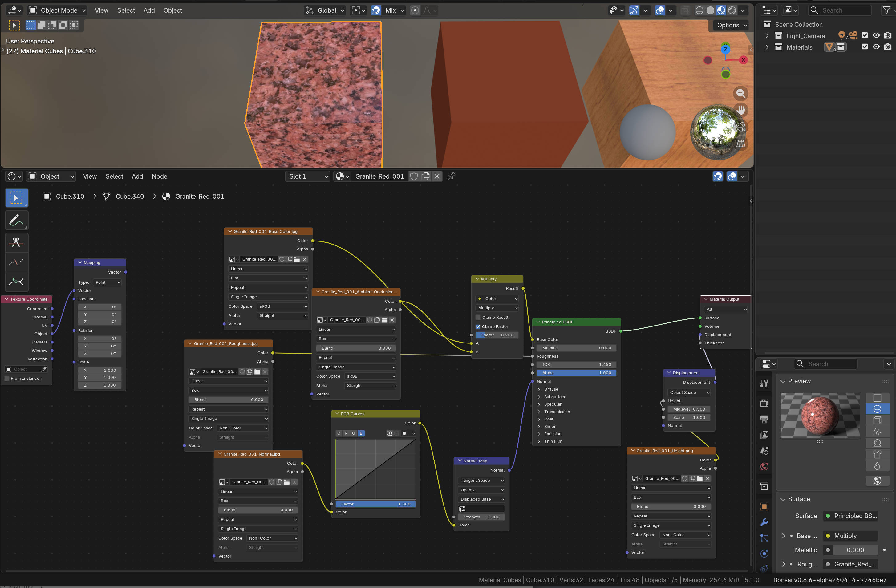Toggle camera view icon in viewport
This screenshot has width=896, height=588.
click(x=740, y=127)
